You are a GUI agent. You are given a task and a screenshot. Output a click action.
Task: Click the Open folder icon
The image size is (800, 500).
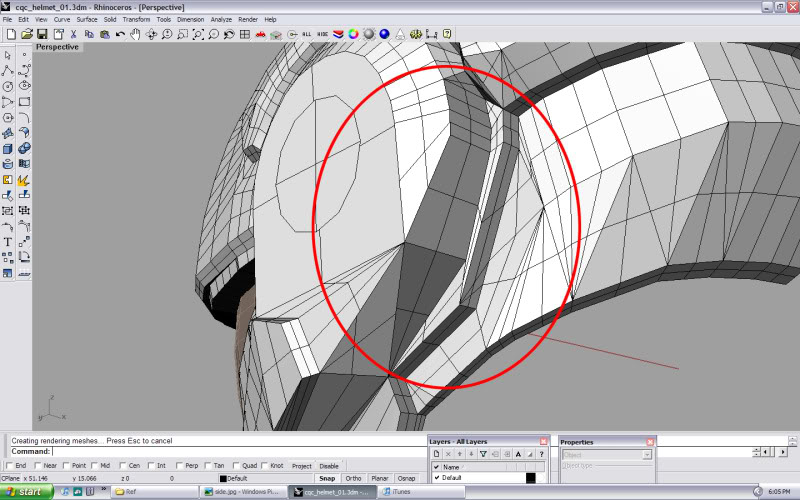pos(27,34)
